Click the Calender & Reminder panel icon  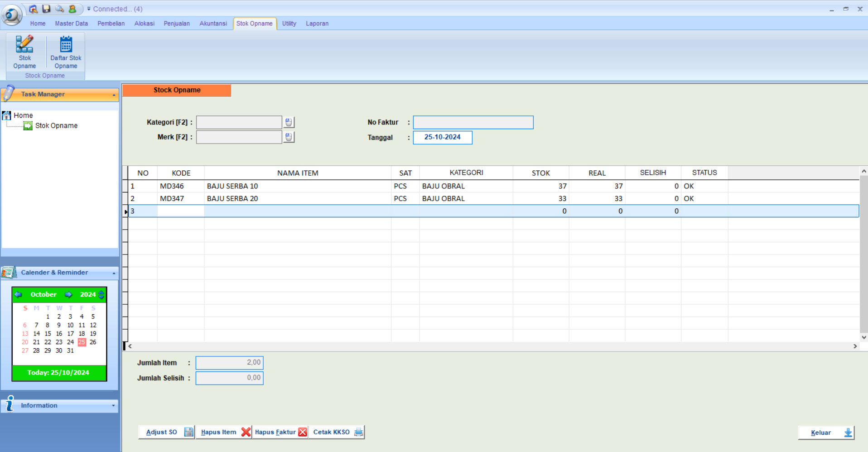tap(9, 273)
